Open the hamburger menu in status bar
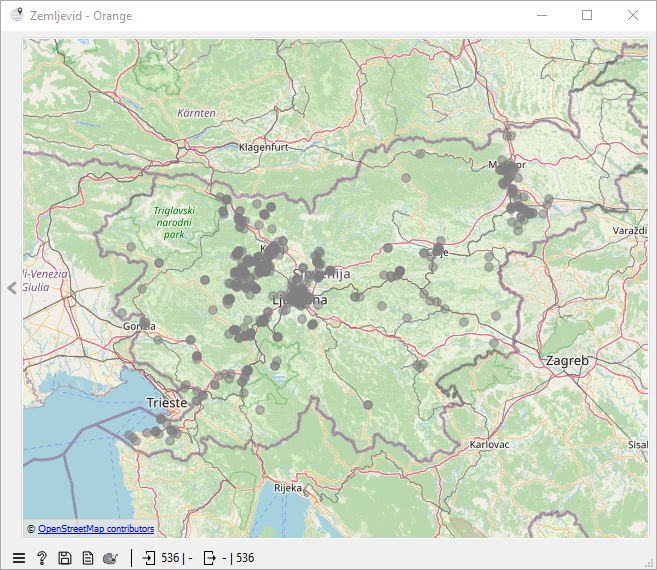 point(18,558)
